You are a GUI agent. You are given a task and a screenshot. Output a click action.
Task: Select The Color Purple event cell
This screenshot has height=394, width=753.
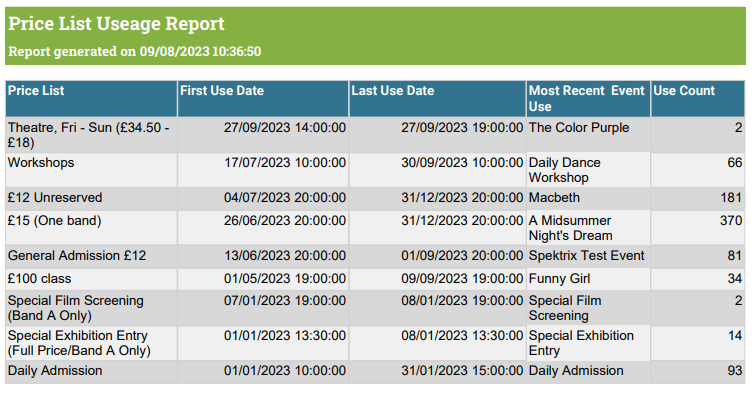click(588, 135)
